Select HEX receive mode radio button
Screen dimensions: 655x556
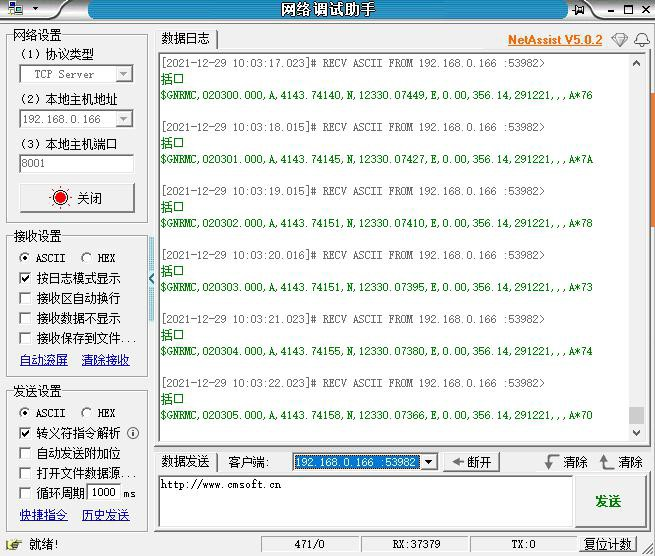(87, 258)
